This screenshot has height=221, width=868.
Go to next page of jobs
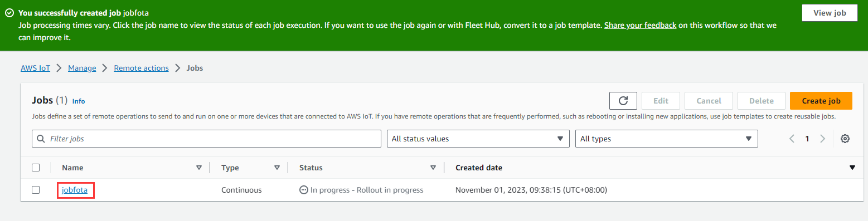coord(822,139)
